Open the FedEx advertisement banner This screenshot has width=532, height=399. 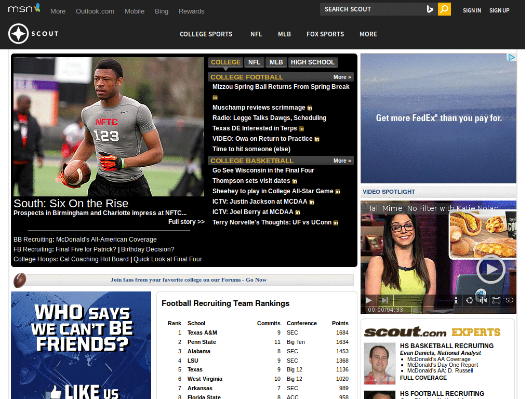click(438, 118)
